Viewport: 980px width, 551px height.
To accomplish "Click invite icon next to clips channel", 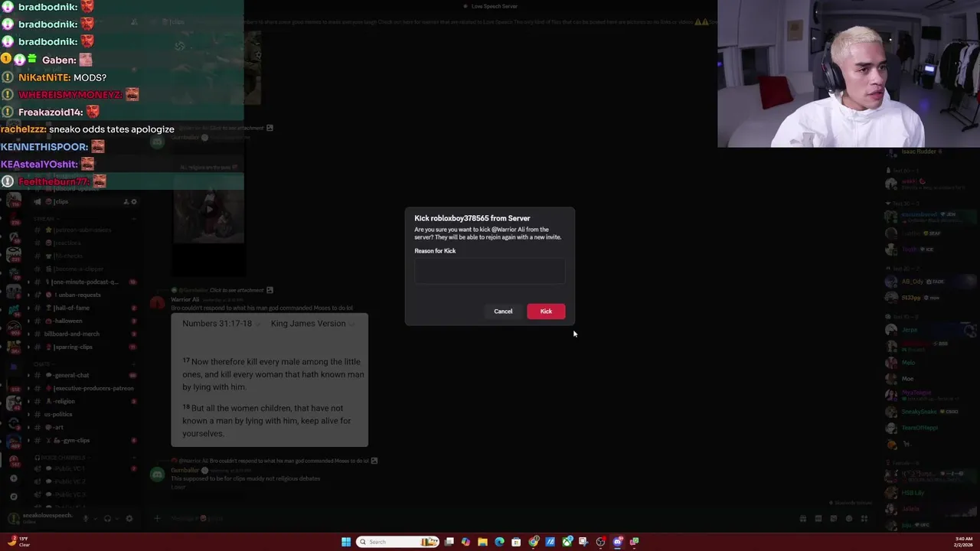I will [x=126, y=201].
